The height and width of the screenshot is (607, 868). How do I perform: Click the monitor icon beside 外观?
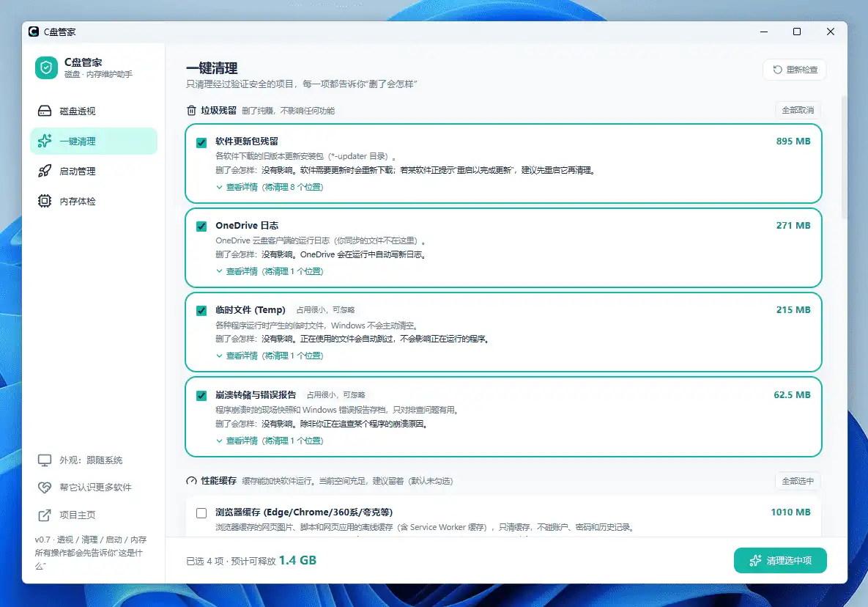[45, 460]
